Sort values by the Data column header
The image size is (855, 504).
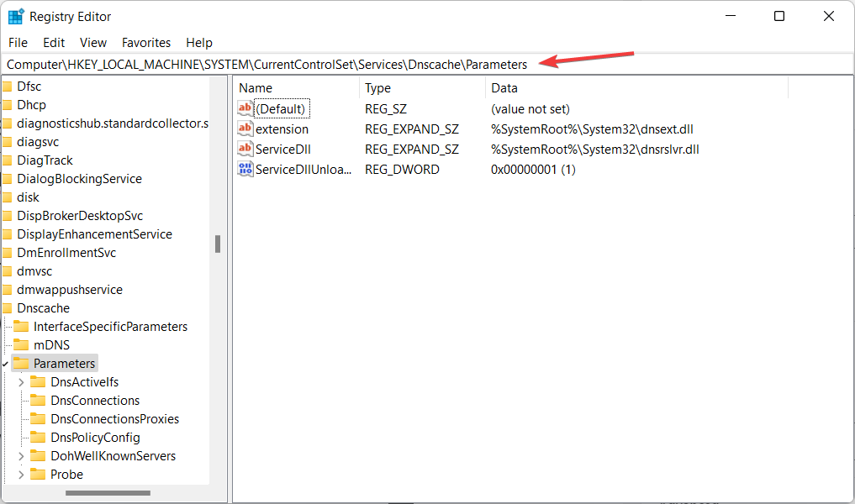(637, 87)
